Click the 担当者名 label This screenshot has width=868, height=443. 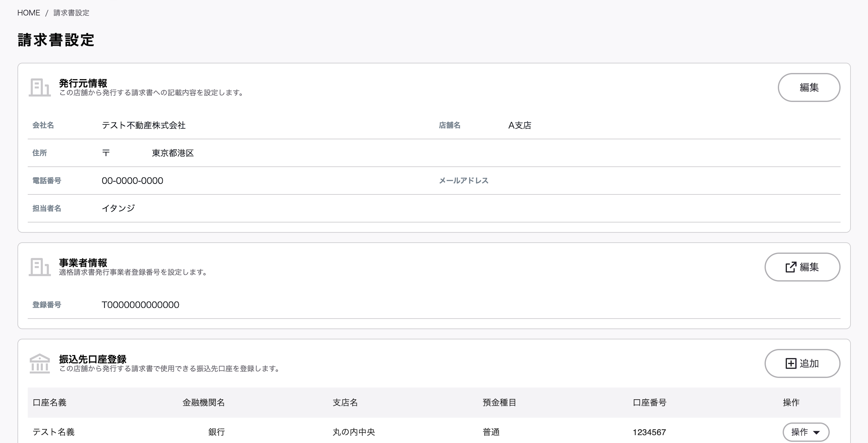tap(46, 208)
